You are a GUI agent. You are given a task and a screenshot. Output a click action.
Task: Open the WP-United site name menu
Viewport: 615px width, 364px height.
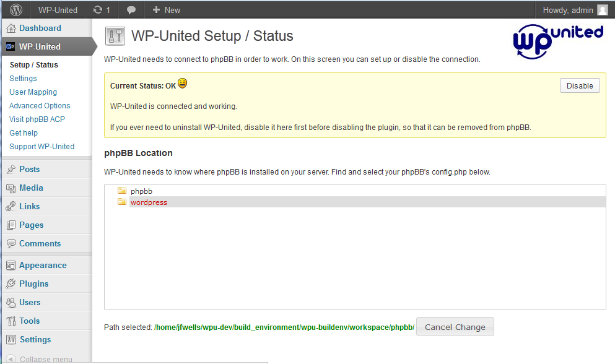tap(58, 10)
